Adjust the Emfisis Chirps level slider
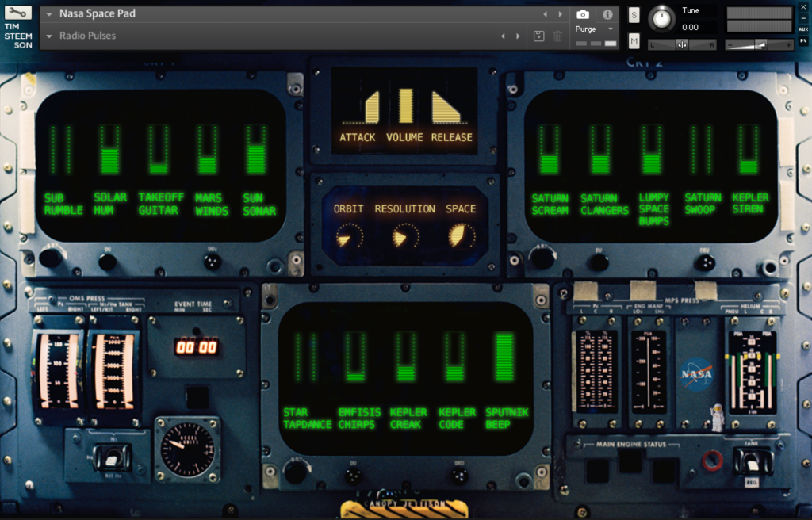This screenshot has height=520, width=812. pos(355,357)
